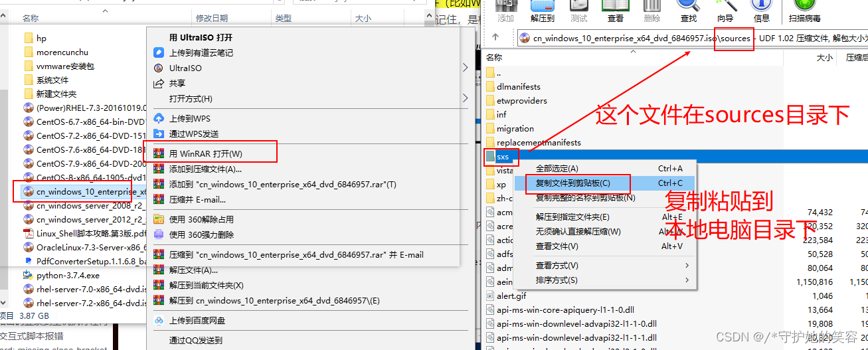Select the vvmware安装包 folder

pos(65,66)
